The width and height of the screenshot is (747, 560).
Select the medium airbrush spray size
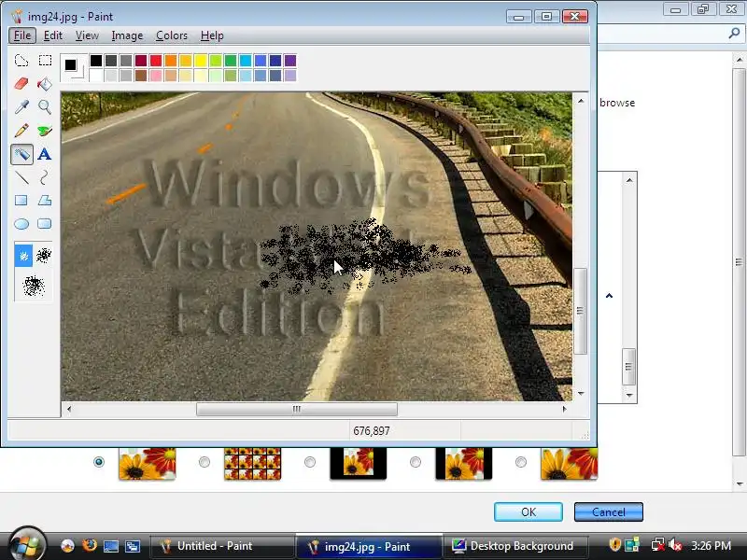(x=44, y=256)
